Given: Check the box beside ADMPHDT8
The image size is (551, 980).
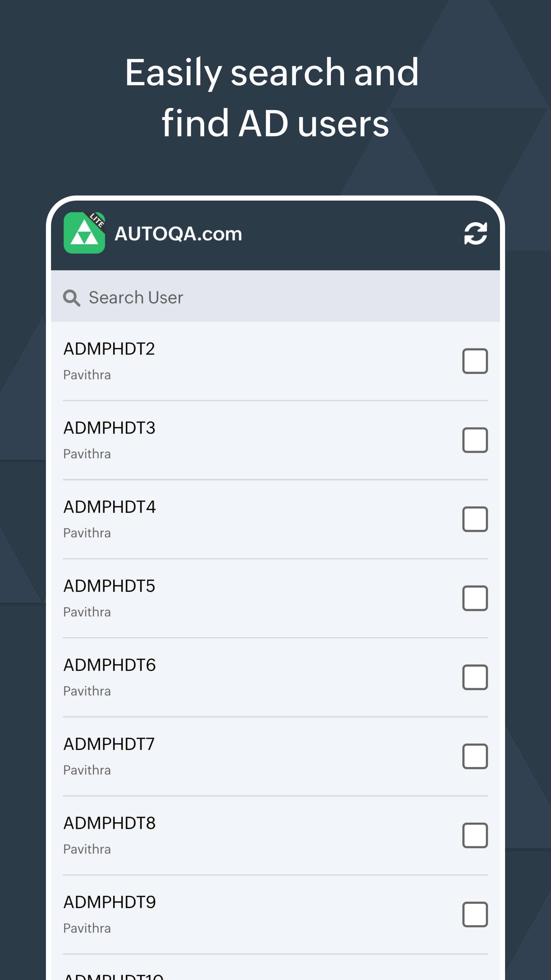Looking at the screenshot, I should coord(475,836).
